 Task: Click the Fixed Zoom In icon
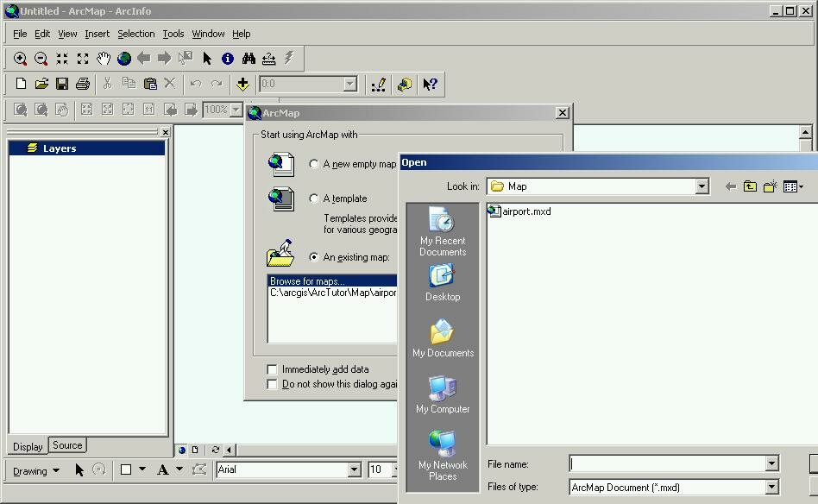coord(62,59)
